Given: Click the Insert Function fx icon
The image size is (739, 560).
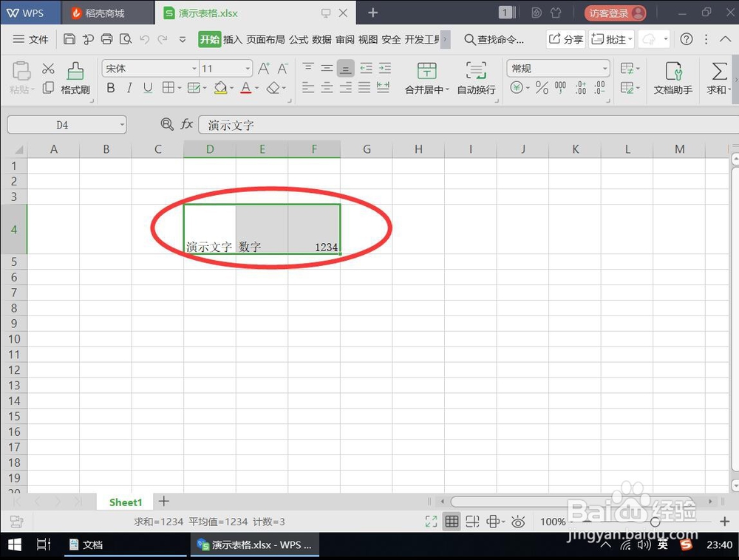Looking at the screenshot, I should (x=187, y=125).
